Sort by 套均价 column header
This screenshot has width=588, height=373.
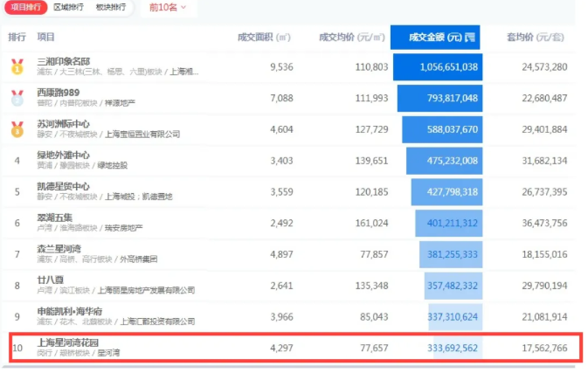[x=535, y=37]
